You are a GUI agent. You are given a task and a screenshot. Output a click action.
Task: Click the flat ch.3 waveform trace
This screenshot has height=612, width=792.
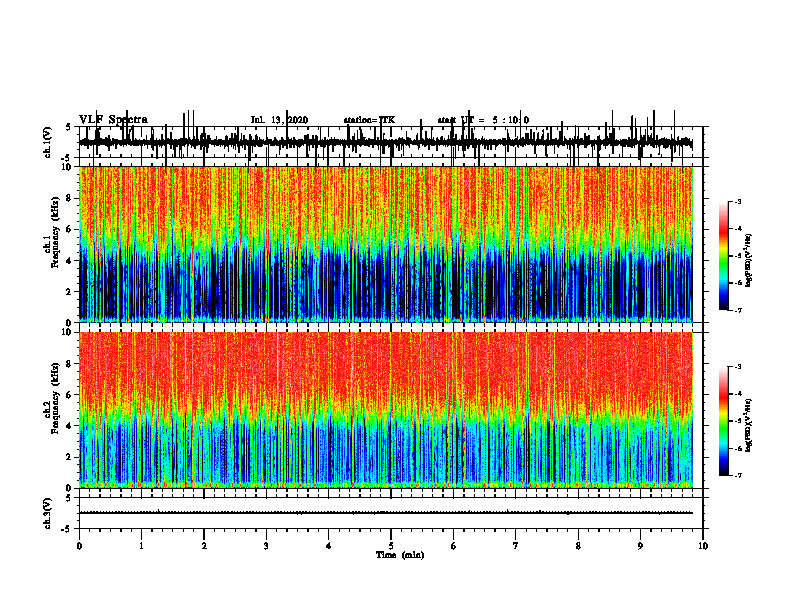coord(386,513)
